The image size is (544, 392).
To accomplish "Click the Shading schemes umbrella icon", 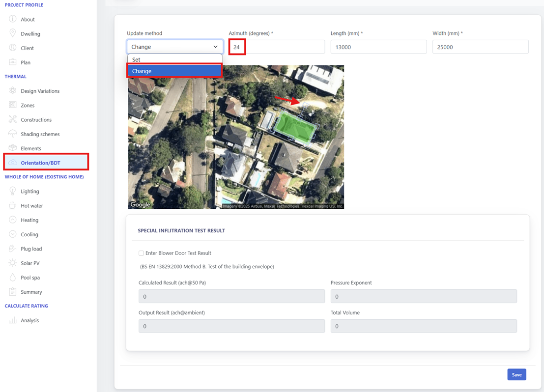I will tap(12, 134).
